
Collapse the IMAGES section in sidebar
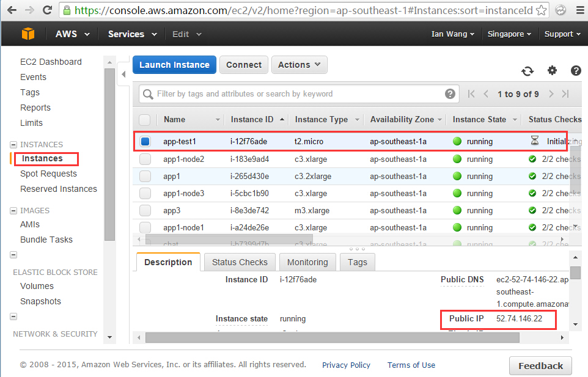[x=13, y=211]
